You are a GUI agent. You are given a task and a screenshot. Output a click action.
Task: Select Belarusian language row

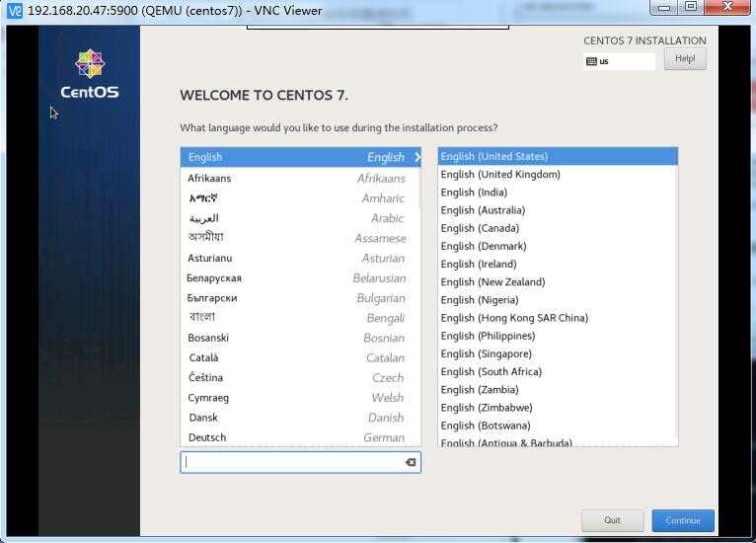[300, 278]
